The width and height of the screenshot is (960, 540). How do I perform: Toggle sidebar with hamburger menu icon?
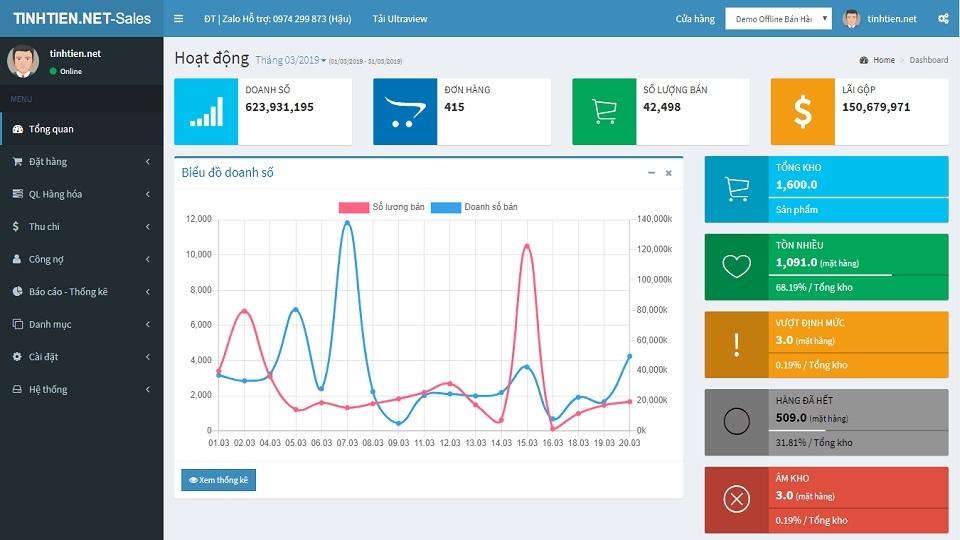(x=178, y=18)
